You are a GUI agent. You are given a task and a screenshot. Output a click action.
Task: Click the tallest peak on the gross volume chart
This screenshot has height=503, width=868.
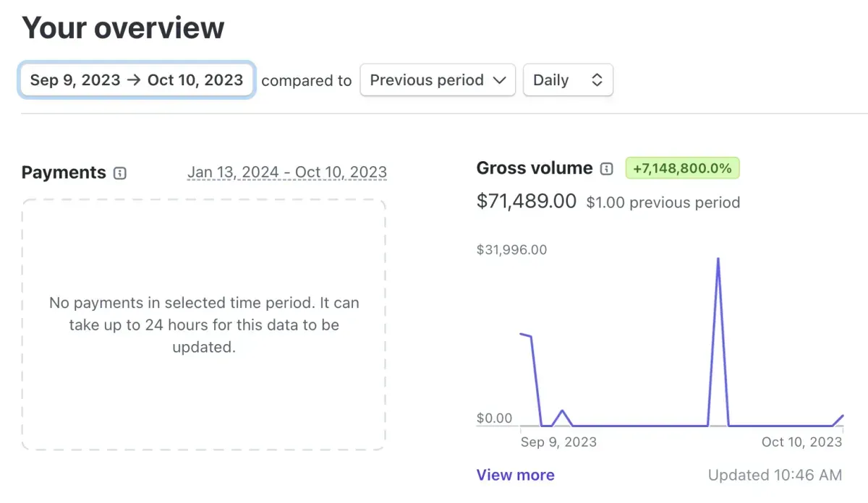click(x=718, y=259)
